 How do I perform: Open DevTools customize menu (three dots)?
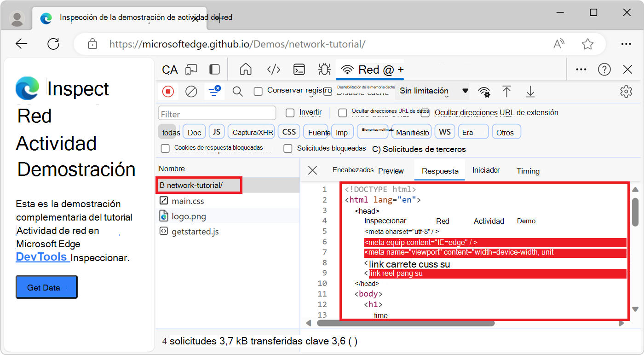pos(581,70)
